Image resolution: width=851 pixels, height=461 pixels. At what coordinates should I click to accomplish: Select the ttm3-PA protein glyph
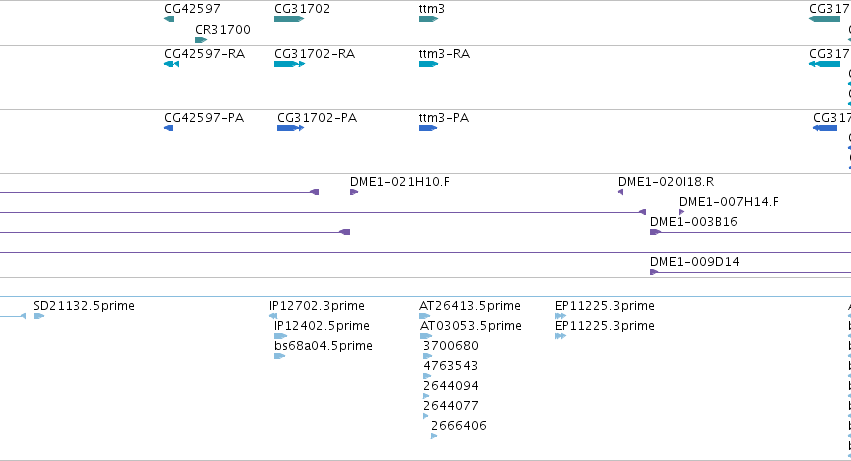click(428, 128)
